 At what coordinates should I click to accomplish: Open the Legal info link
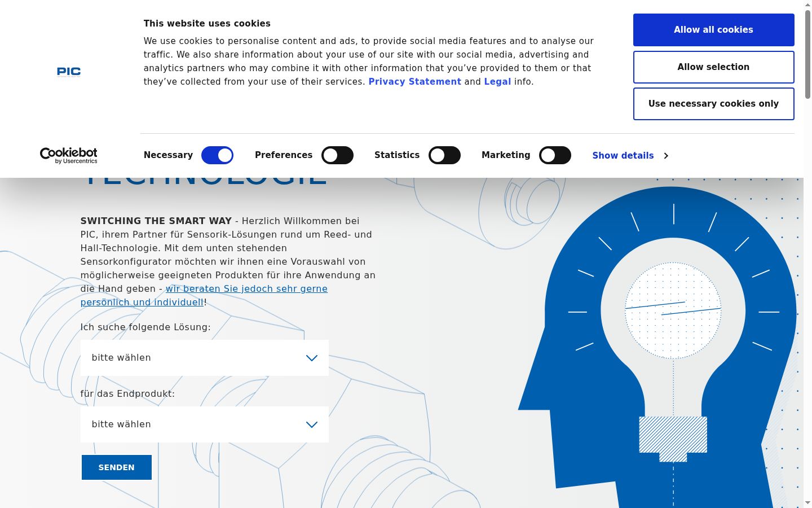tap(497, 82)
